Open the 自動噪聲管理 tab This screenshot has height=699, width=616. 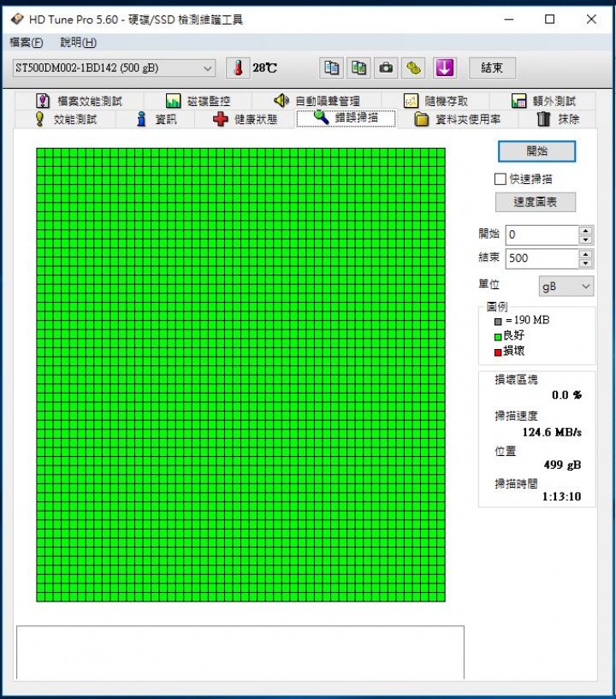[x=317, y=101]
